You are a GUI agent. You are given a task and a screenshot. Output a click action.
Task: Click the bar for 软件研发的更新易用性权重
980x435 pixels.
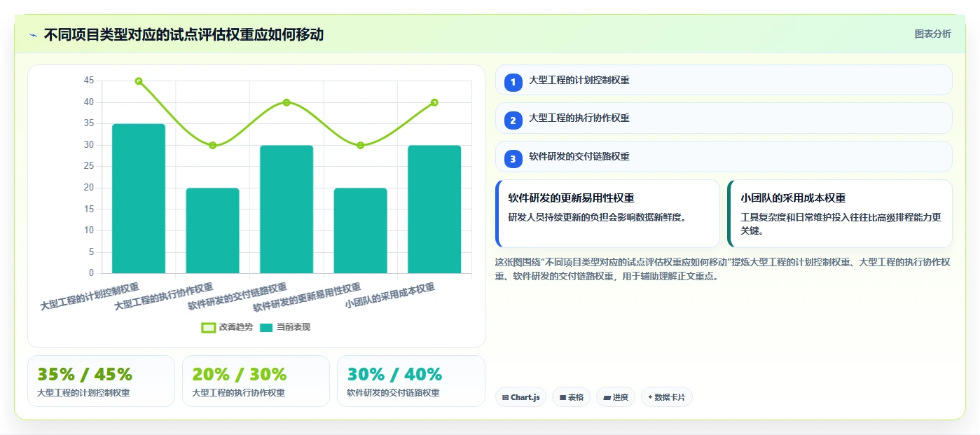pos(361,230)
